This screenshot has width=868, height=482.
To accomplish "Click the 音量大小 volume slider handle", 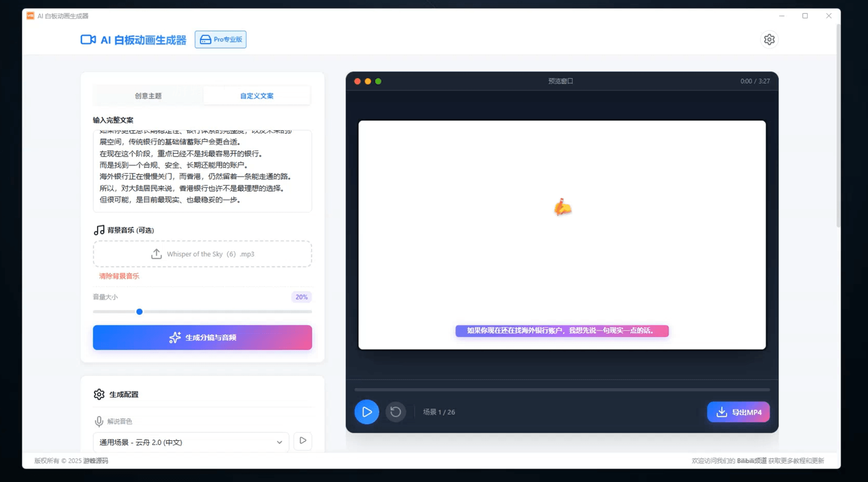I will [139, 312].
